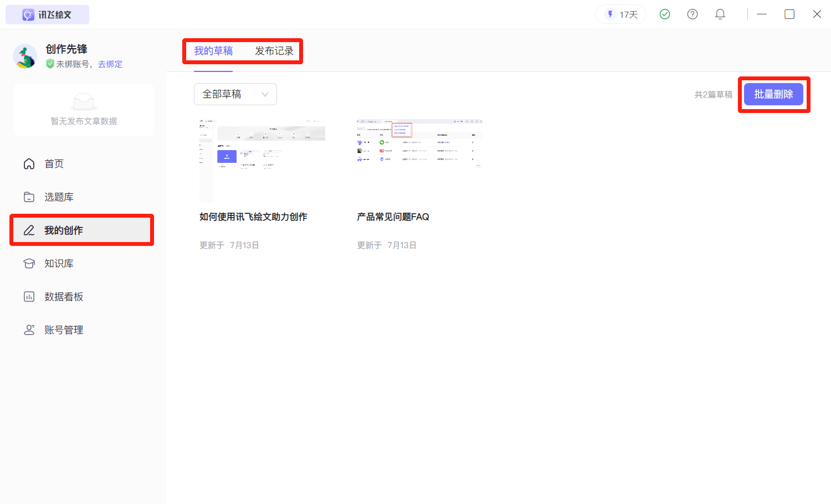This screenshot has height=504, width=831.
Task: Open the 数据看板 section
Action: pyautogui.click(x=83, y=297)
